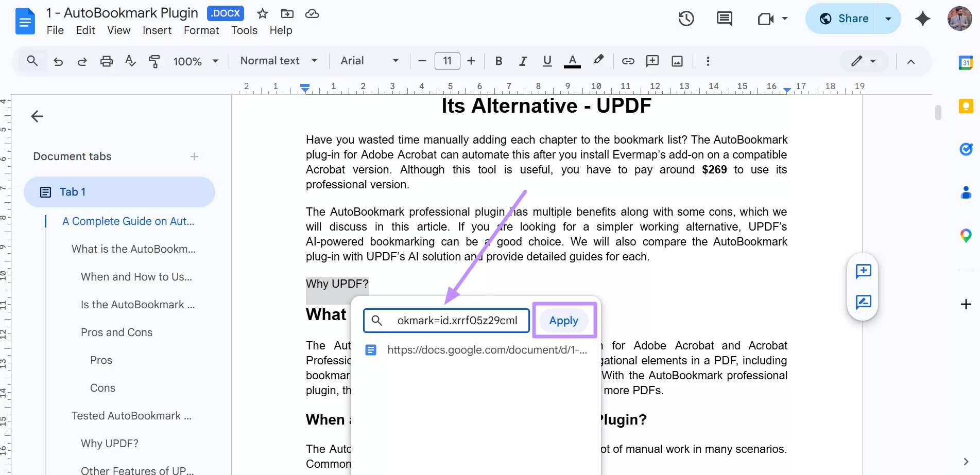The width and height of the screenshot is (980, 475).
Task: Toggle bold formatting
Action: (x=498, y=61)
